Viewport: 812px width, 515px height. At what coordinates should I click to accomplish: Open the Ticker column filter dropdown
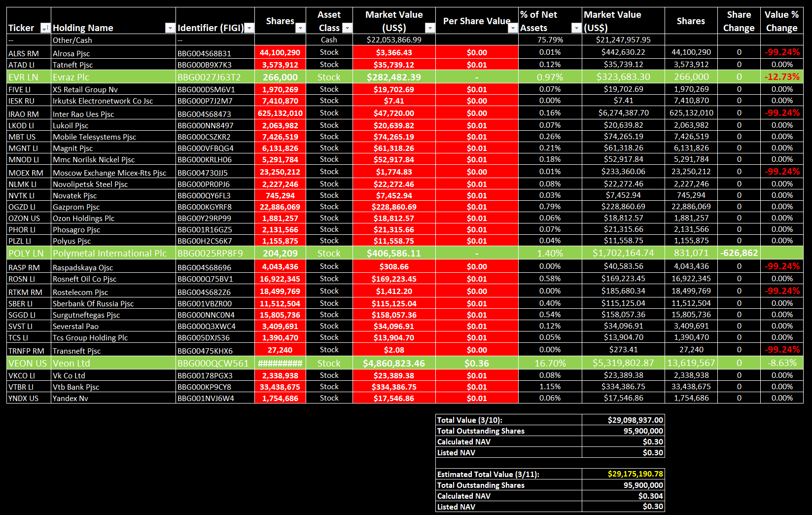click(45, 28)
